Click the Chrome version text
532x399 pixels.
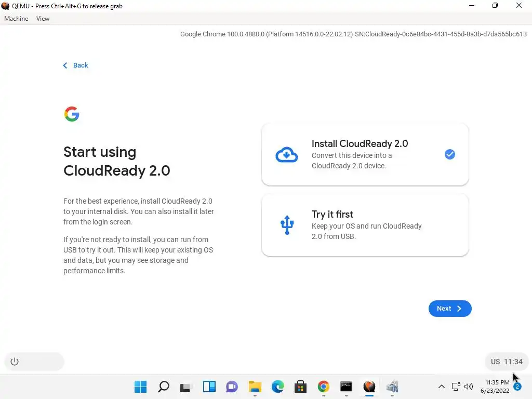353,34
